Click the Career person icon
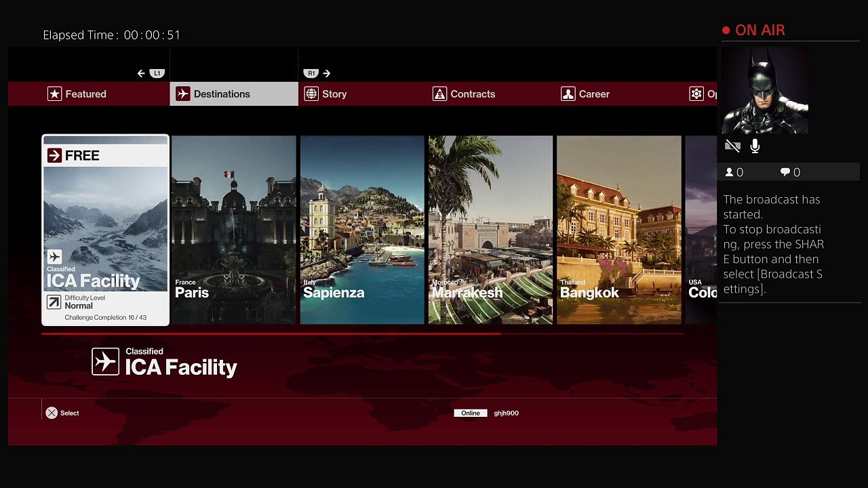868x488 pixels. click(x=568, y=94)
